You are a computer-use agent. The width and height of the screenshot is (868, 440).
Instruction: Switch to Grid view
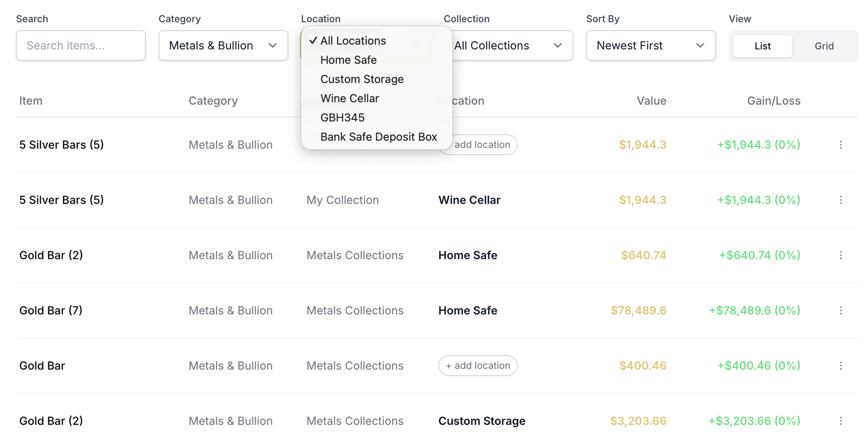(x=824, y=46)
